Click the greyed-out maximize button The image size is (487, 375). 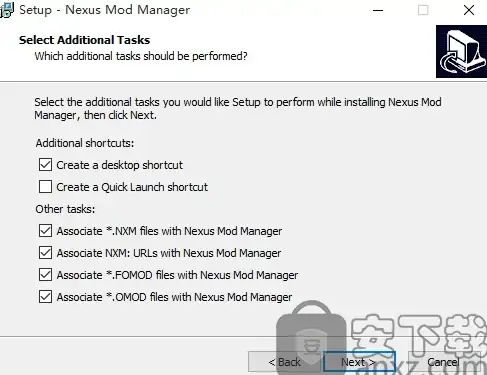point(423,10)
